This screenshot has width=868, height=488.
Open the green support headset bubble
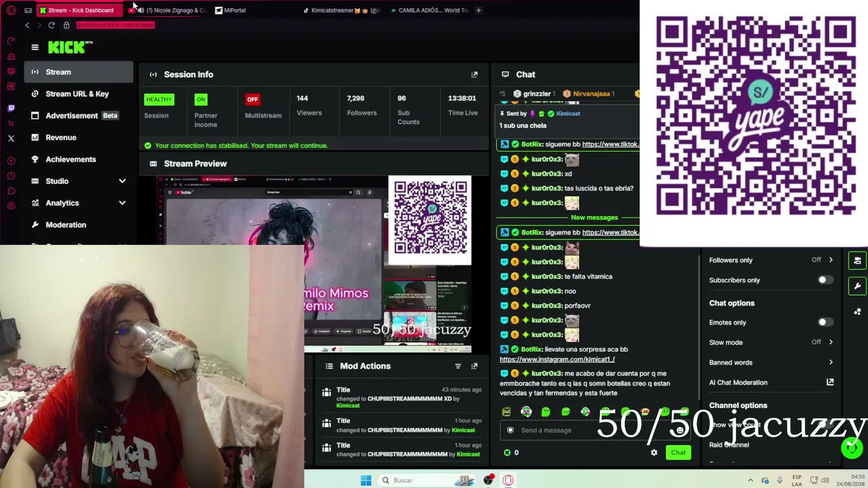click(852, 447)
